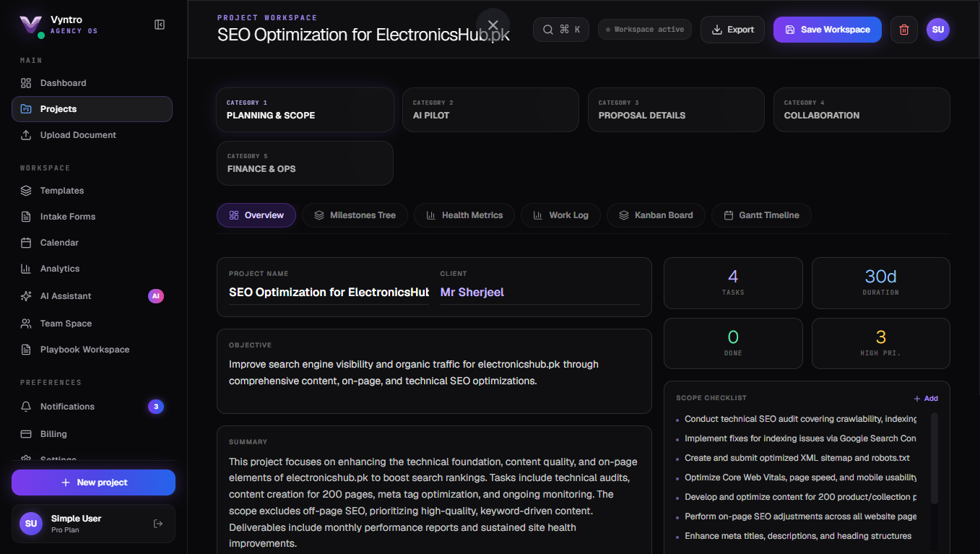Switch to Gantt Timeline tab
The image size is (980, 554).
(x=761, y=215)
